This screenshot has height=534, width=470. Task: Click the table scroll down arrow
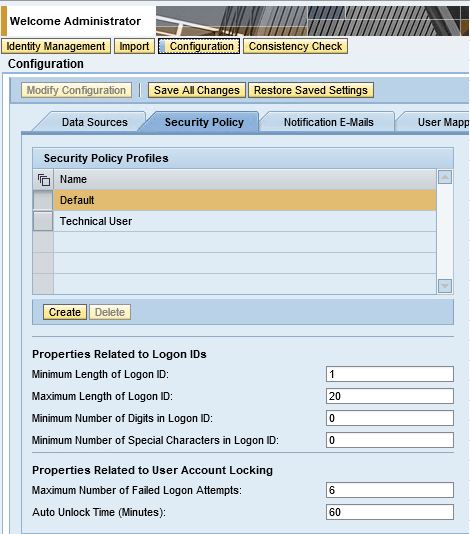pyautogui.click(x=445, y=286)
